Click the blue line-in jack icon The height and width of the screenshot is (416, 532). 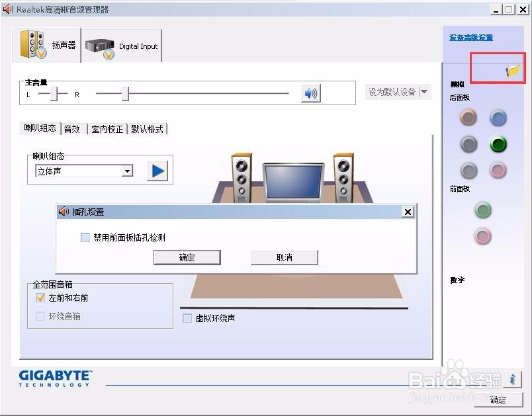pos(498,118)
